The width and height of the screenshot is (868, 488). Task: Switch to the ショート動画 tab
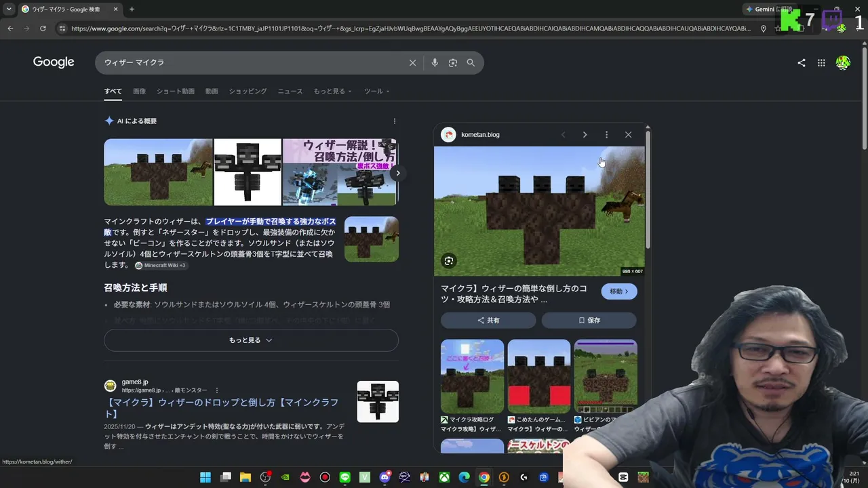click(176, 91)
